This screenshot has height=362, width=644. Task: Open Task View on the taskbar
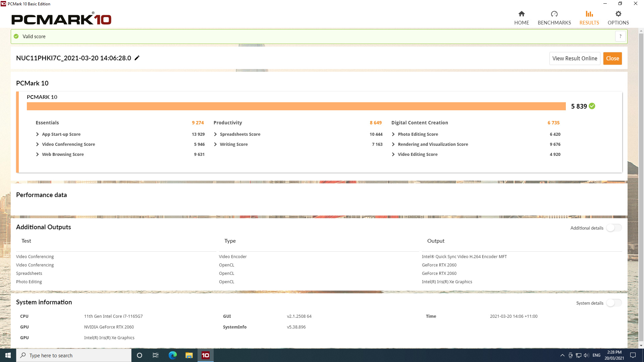point(156,355)
